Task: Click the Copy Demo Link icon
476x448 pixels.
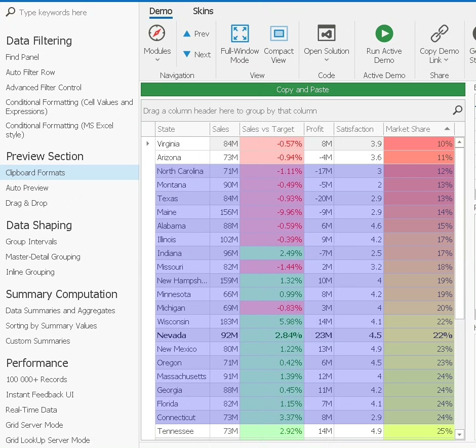Action: [439, 34]
